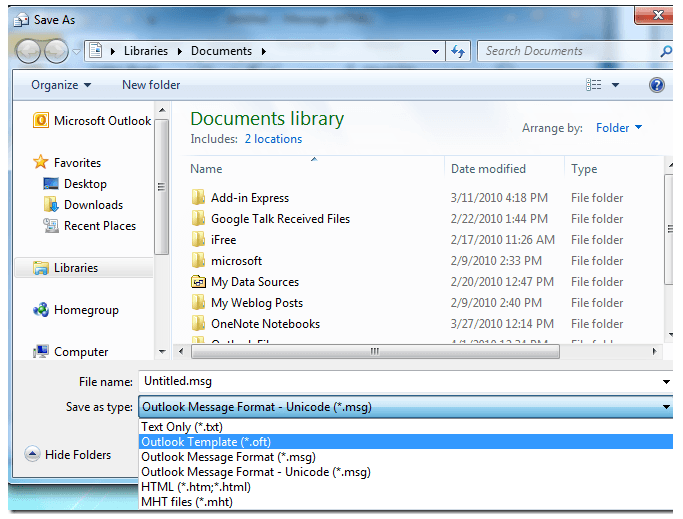
Task: Click the Downloads folder icon
Action: tap(51, 204)
